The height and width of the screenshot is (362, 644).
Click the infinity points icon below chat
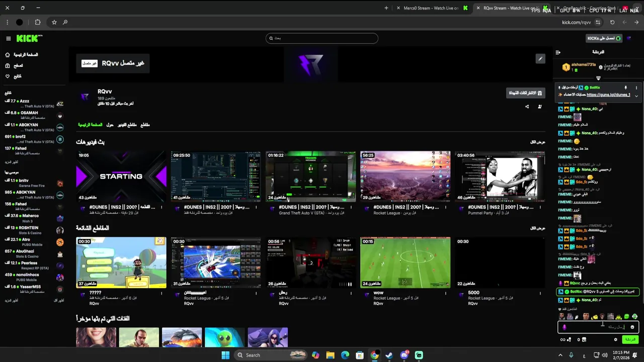click(562, 340)
